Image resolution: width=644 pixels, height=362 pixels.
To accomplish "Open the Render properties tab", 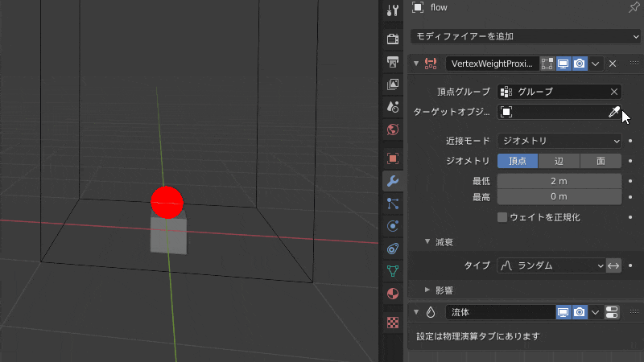I will pos(393,39).
